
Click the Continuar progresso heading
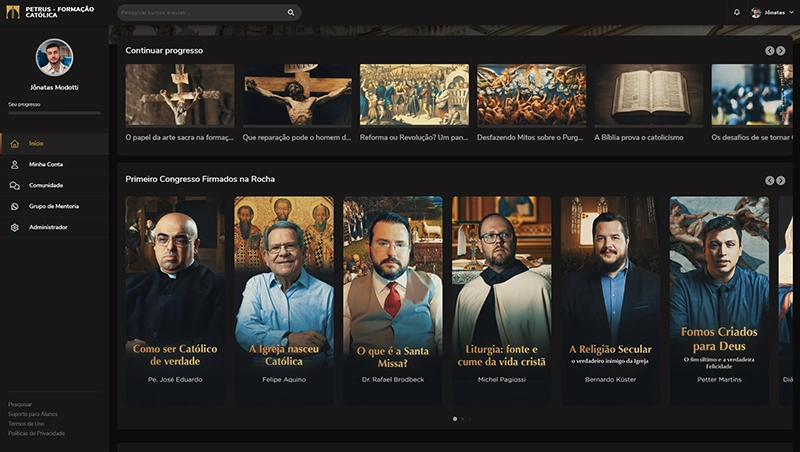164,51
